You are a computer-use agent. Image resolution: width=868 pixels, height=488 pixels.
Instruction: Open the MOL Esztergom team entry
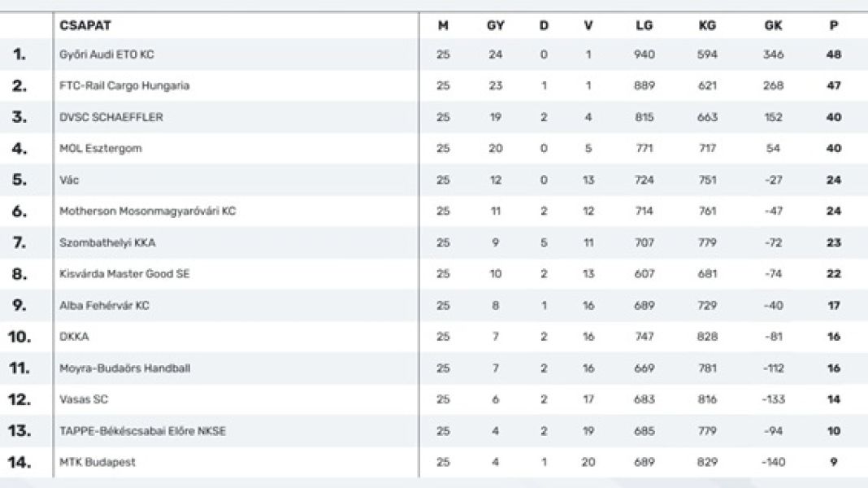pos(101,149)
